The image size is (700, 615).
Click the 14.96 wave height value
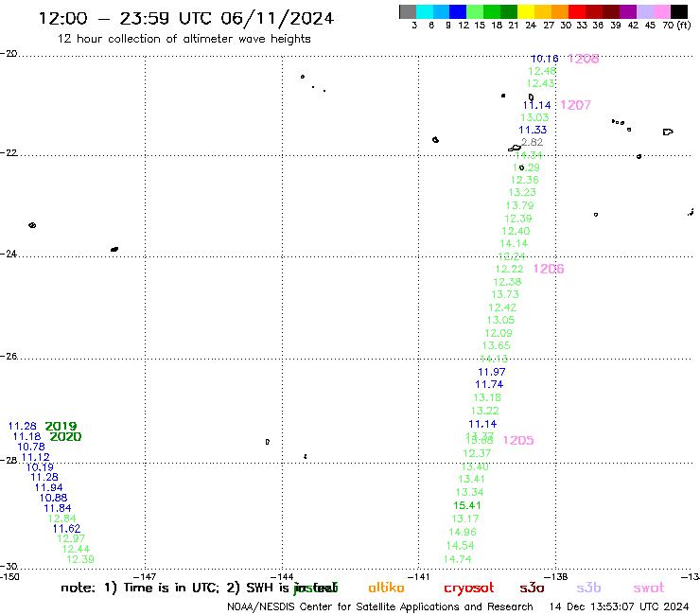pos(463,532)
